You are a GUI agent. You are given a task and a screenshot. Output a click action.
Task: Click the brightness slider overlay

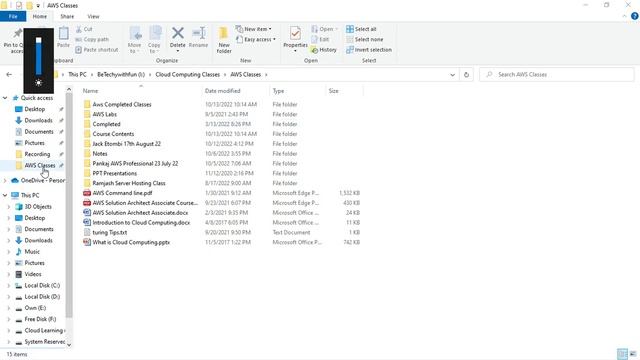coord(38,57)
